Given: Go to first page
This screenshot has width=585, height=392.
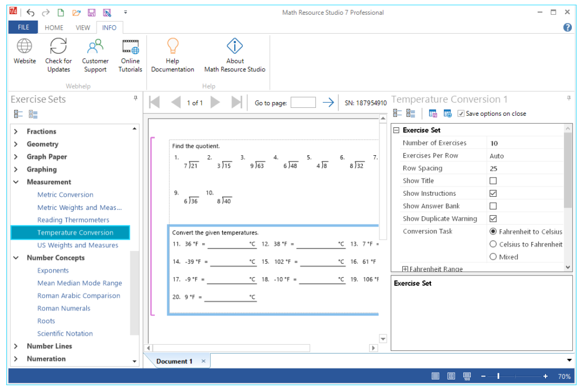Looking at the screenshot, I should coord(154,102).
